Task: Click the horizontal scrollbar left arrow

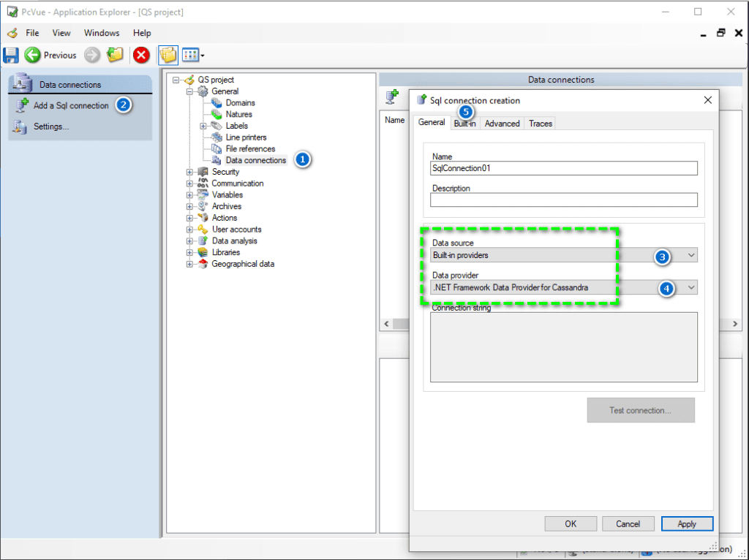Action: pyautogui.click(x=386, y=324)
